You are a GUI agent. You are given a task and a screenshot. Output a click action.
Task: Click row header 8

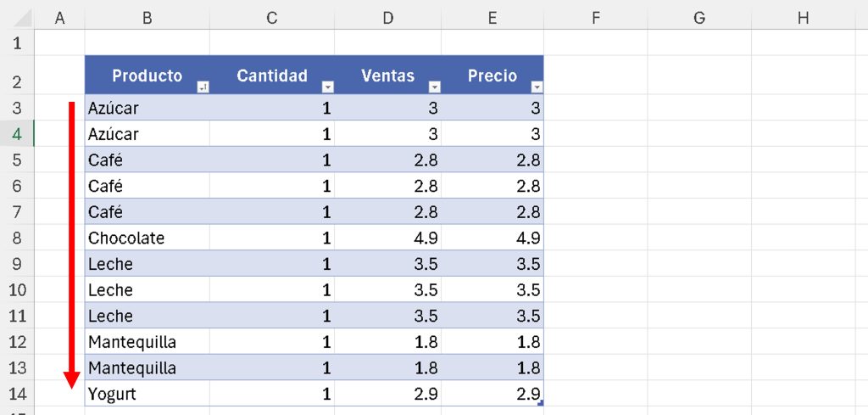17,238
